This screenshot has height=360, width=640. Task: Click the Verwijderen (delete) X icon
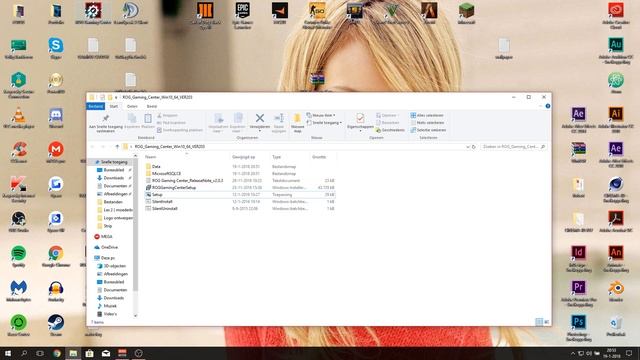(260, 118)
